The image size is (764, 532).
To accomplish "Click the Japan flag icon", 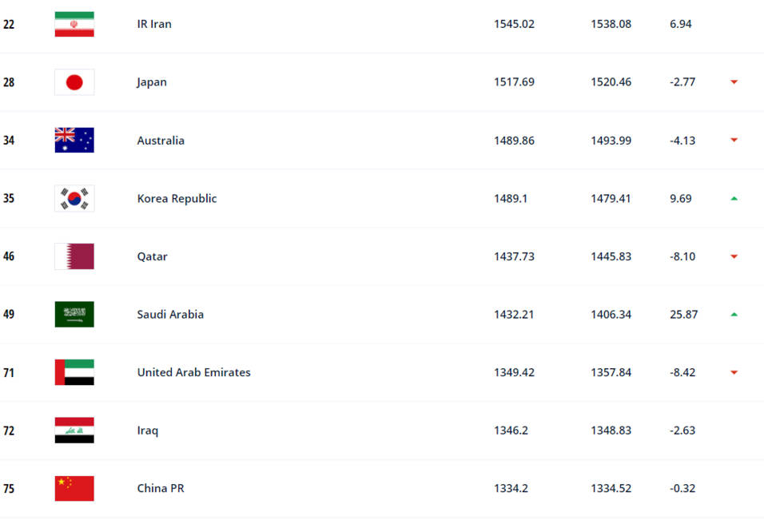I will point(74,82).
